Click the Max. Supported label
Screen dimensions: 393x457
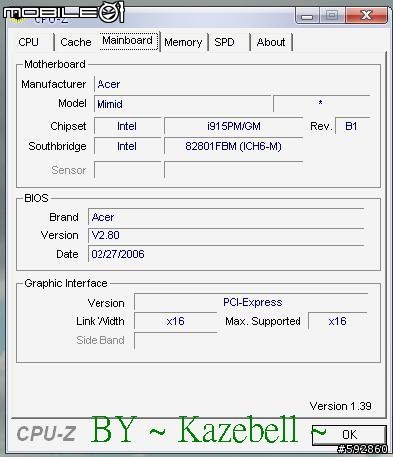pyautogui.click(x=263, y=321)
